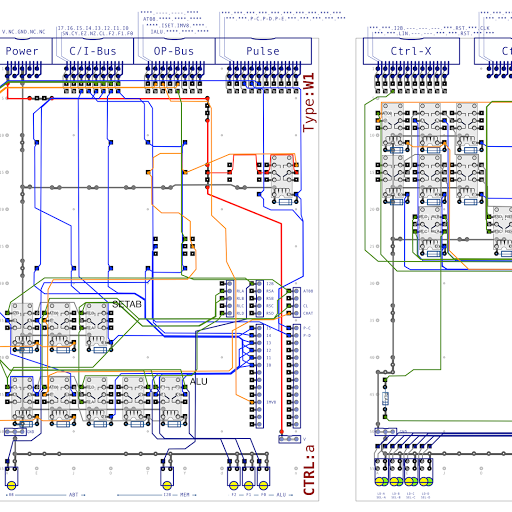512x512 pixels.
Task: Click the V jumper on the CTRL:a board
Action: [289, 439]
